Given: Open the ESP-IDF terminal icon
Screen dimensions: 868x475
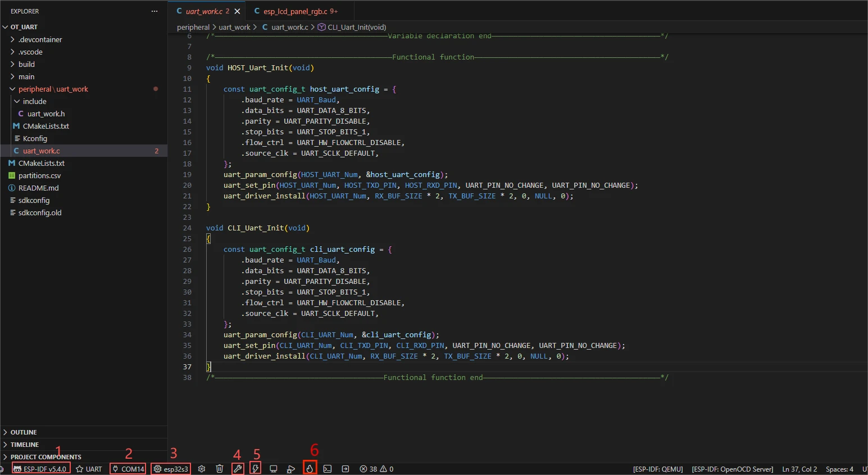Looking at the screenshot, I should 328,469.
